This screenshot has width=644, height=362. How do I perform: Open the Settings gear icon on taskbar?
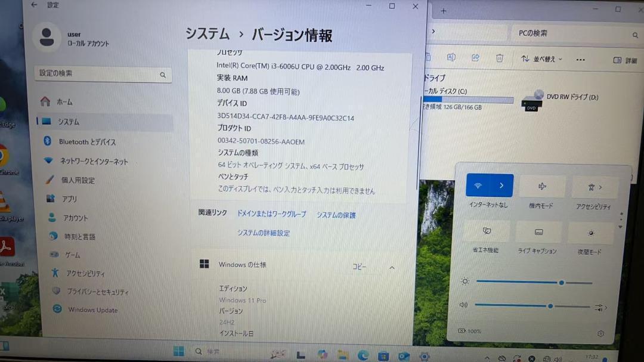[x=425, y=356]
